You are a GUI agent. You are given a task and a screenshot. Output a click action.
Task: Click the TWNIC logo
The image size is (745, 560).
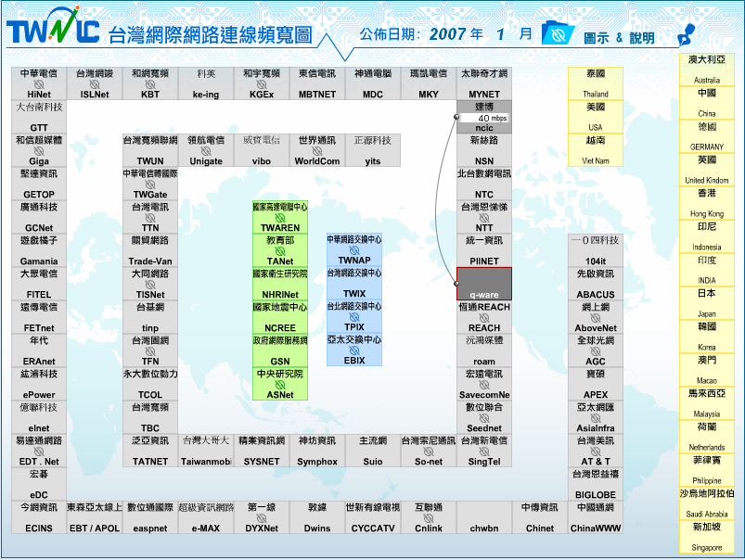click(x=53, y=27)
